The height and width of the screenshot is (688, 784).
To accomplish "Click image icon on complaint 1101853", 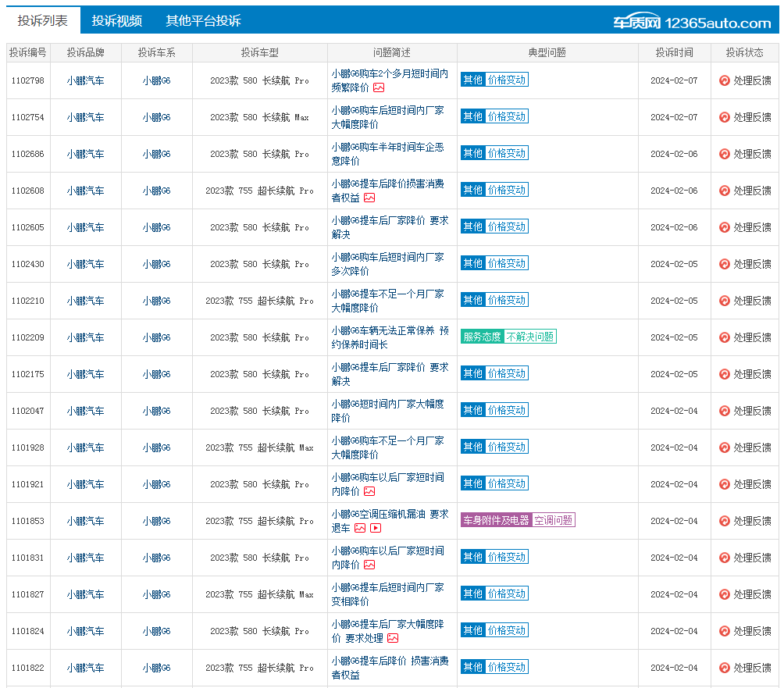I will point(360,528).
